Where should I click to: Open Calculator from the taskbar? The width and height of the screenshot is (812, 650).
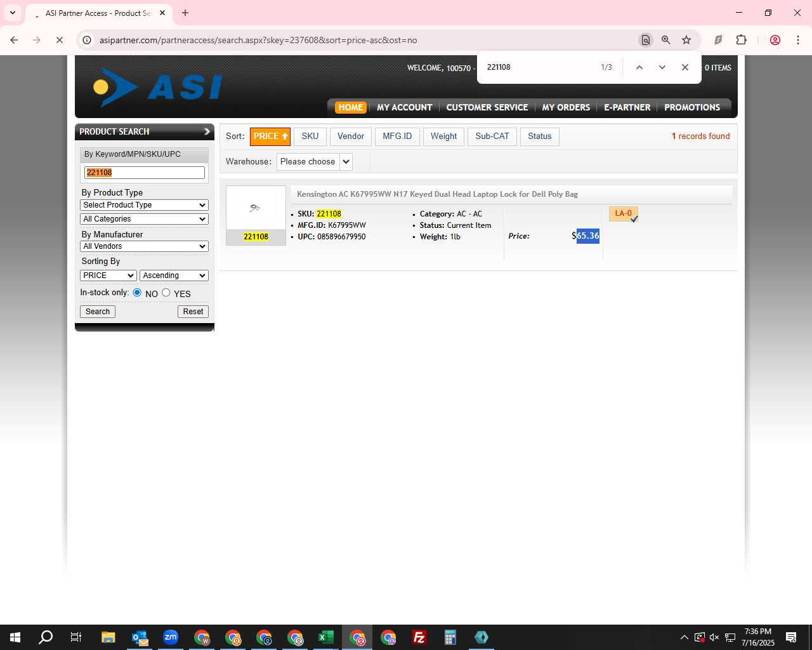click(x=450, y=637)
